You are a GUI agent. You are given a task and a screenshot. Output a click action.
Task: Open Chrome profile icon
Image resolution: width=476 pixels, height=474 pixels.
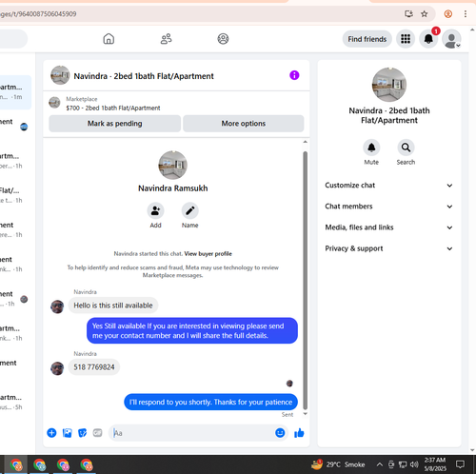(448, 13)
